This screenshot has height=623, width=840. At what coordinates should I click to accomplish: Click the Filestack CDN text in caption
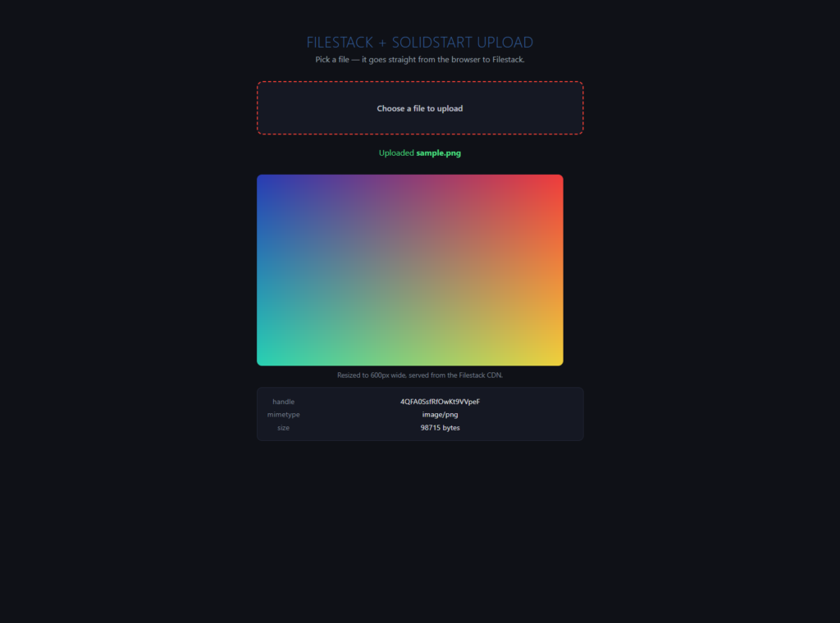481,375
